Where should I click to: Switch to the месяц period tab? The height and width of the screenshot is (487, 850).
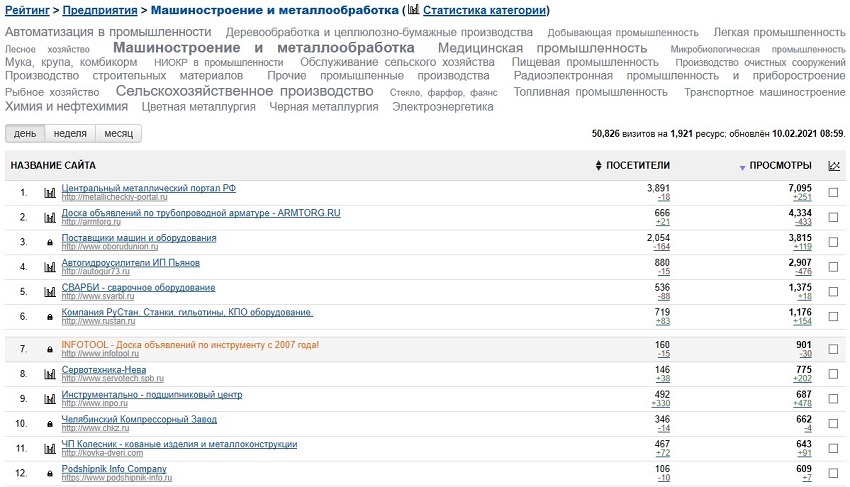click(x=119, y=133)
